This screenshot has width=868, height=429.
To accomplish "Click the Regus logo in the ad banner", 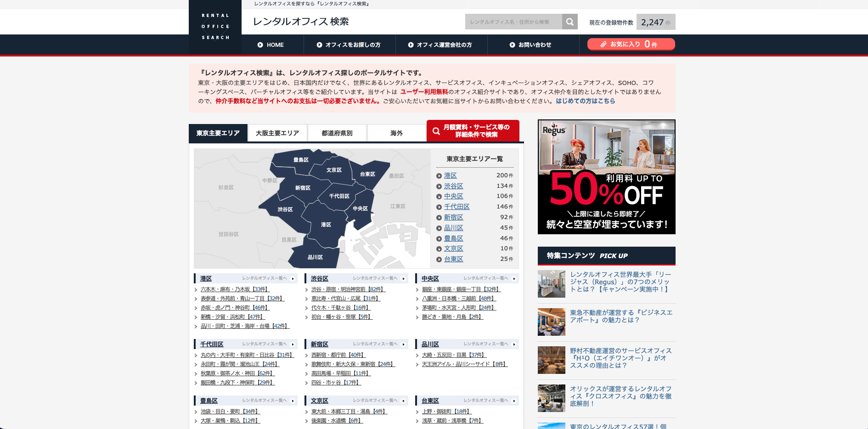I will [x=554, y=130].
